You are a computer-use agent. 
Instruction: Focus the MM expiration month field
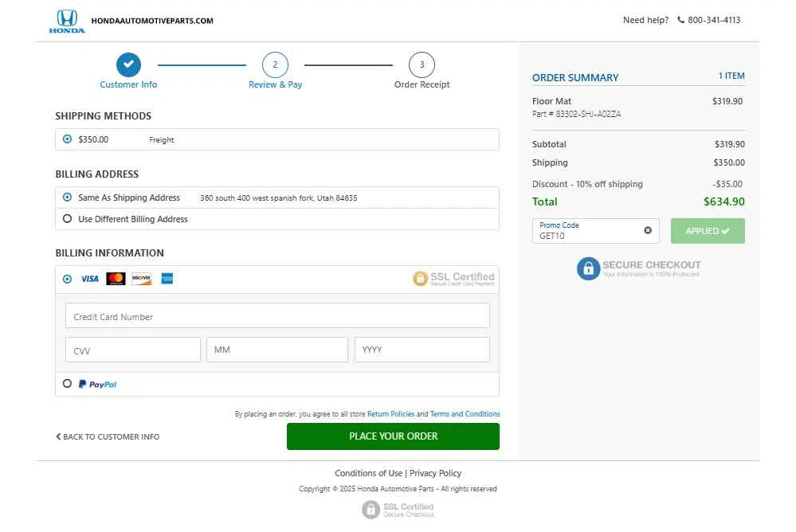point(277,350)
